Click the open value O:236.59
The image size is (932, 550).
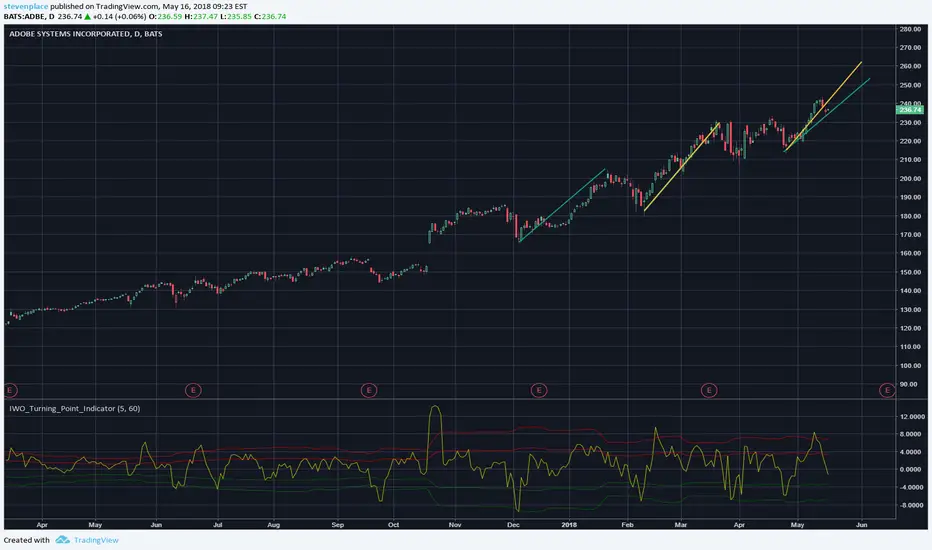click(165, 17)
